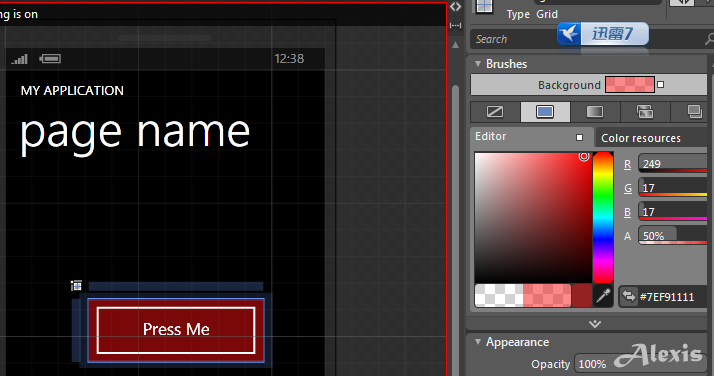714x376 pixels.
Task: Click the B channel label
Action: tap(627, 212)
